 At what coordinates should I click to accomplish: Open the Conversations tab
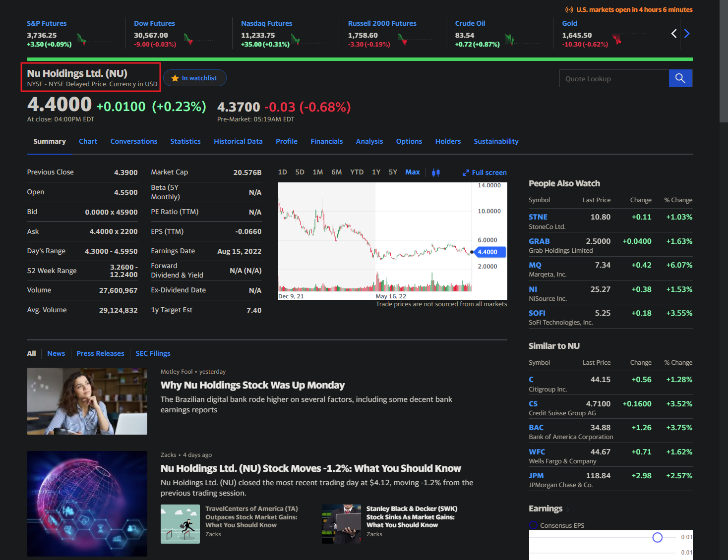[x=134, y=141]
